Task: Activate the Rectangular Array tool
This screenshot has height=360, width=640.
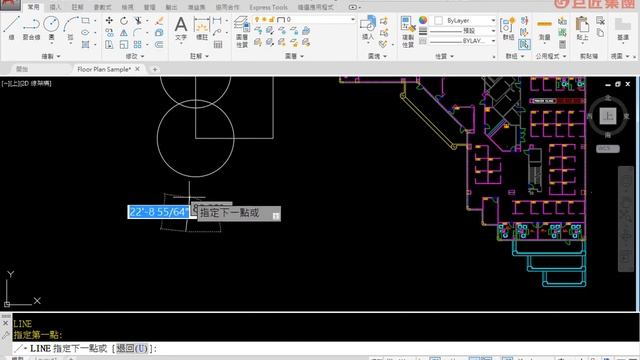Action: click(138, 44)
